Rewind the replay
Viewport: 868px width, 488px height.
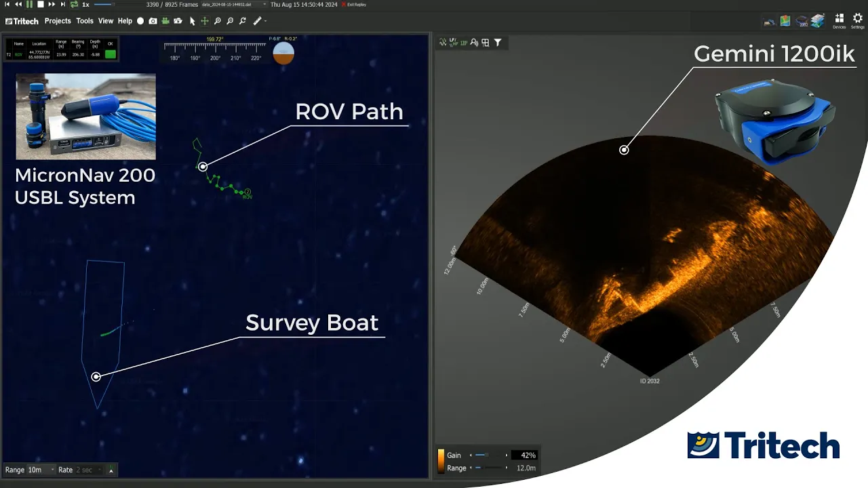click(18, 4)
